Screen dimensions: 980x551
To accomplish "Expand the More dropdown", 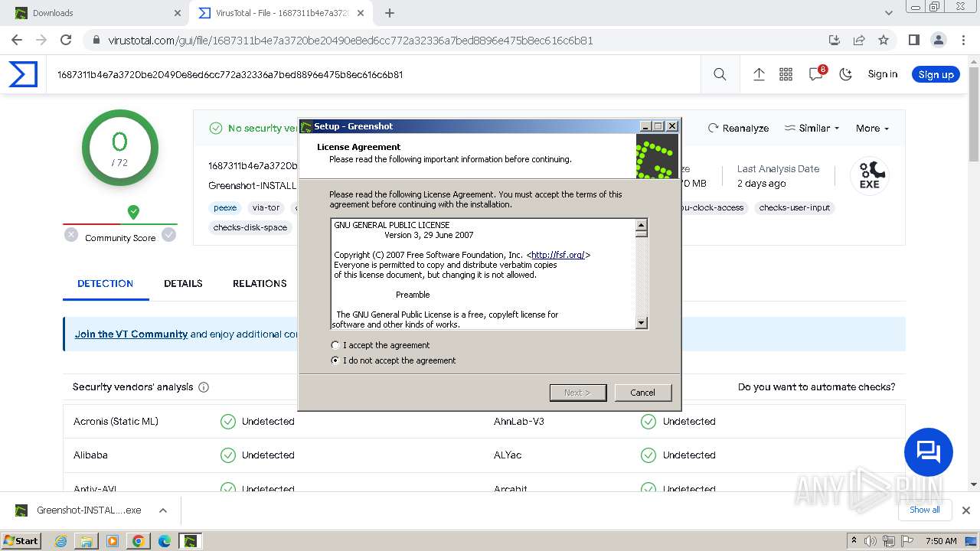I will [872, 128].
